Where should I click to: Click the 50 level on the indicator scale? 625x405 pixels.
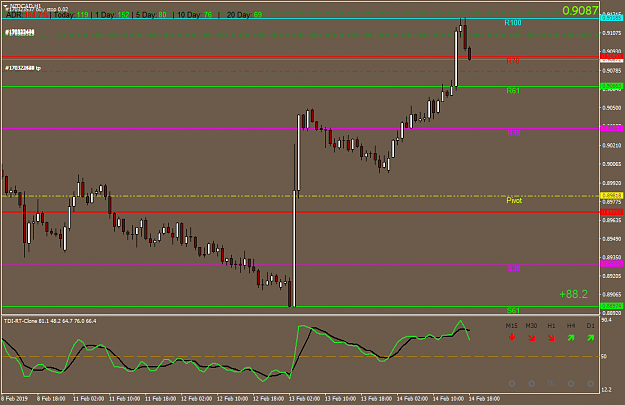[604, 356]
